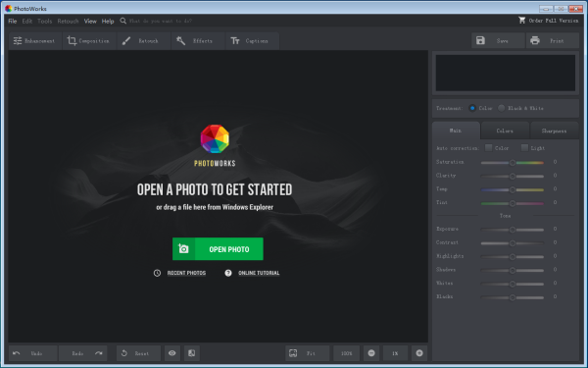The height and width of the screenshot is (368, 588).
Task: Open the Tools menu
Action: coord(45,21)
